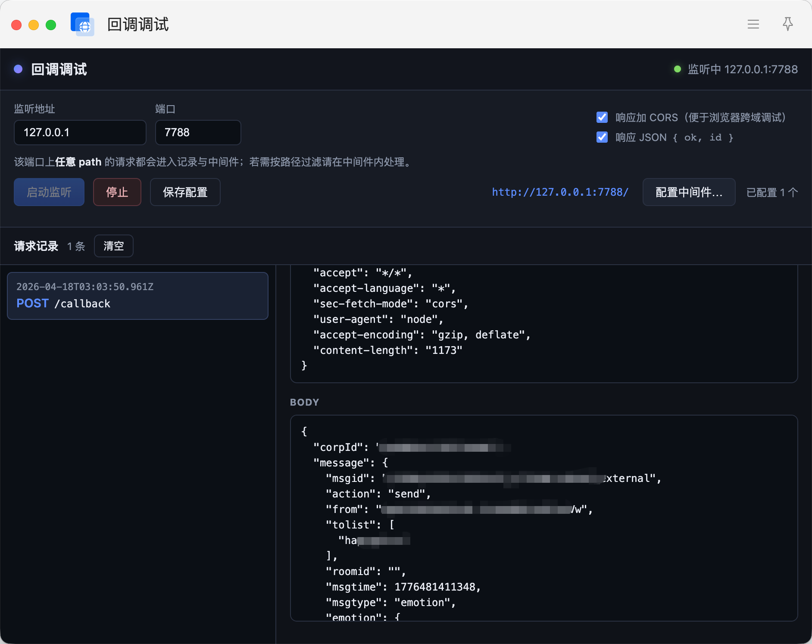The image size is (812, 644).
Task: Open the hamburger menu in title bar
Action: point(753,24)
